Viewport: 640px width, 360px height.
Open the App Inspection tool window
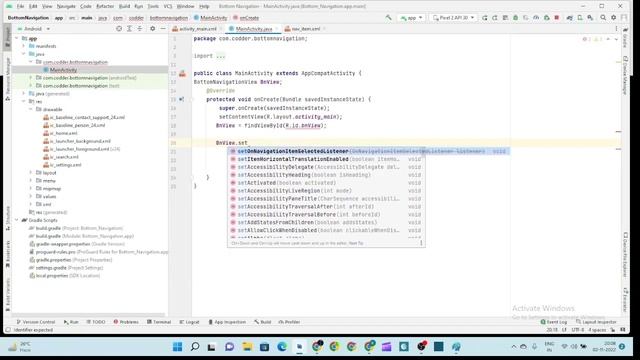(x=227, y=322)
